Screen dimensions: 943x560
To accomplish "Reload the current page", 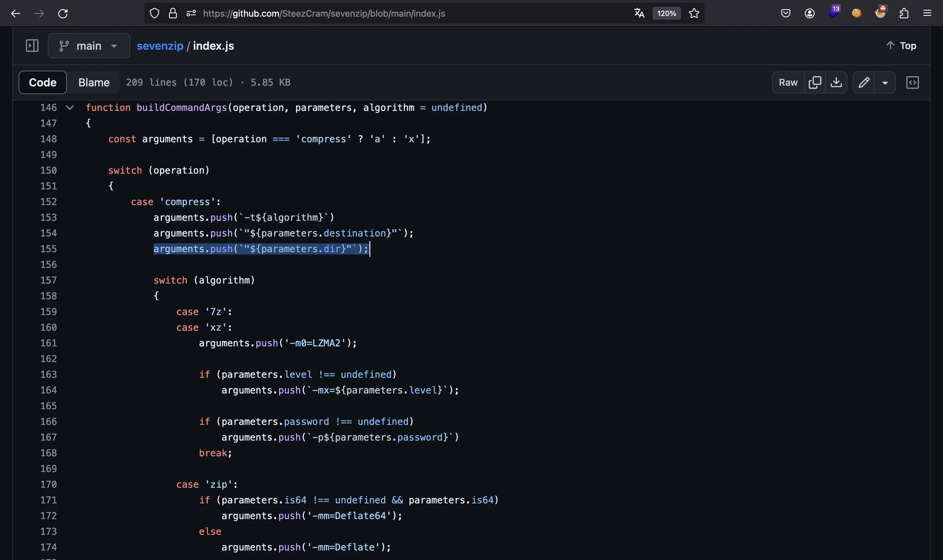I will pos(63,14).
